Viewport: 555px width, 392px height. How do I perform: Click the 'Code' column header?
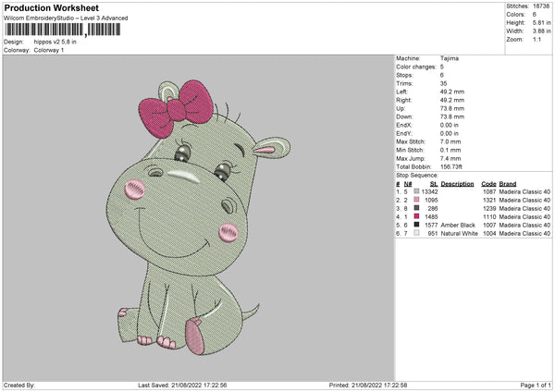click(488, 184)
